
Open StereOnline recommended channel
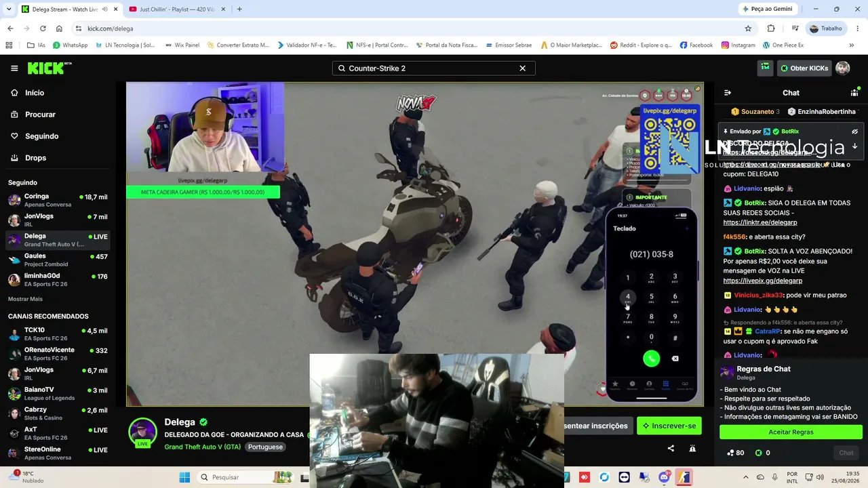click(x=58, y=453)
